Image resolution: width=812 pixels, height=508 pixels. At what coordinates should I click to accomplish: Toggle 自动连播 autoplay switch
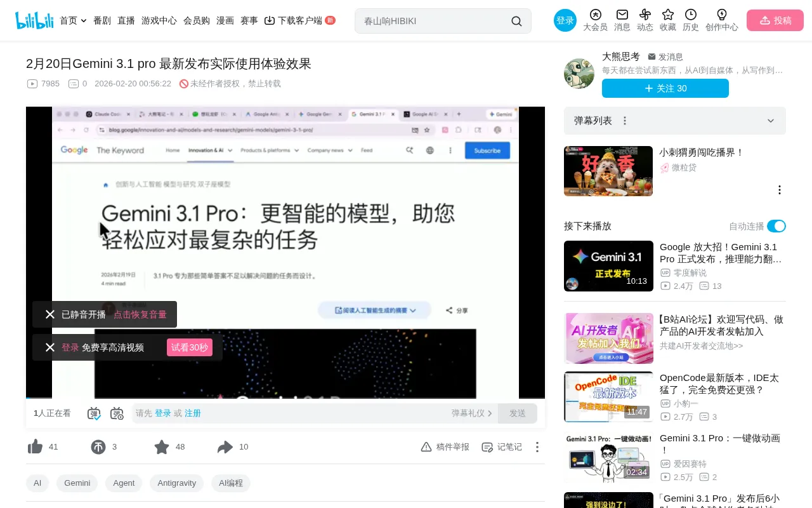776,226
